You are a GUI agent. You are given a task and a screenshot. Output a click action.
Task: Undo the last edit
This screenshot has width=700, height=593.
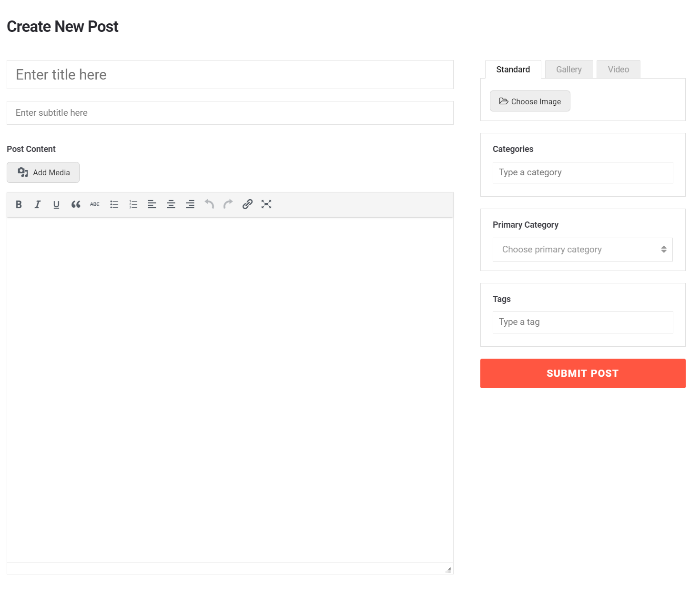tap(209, 204)
